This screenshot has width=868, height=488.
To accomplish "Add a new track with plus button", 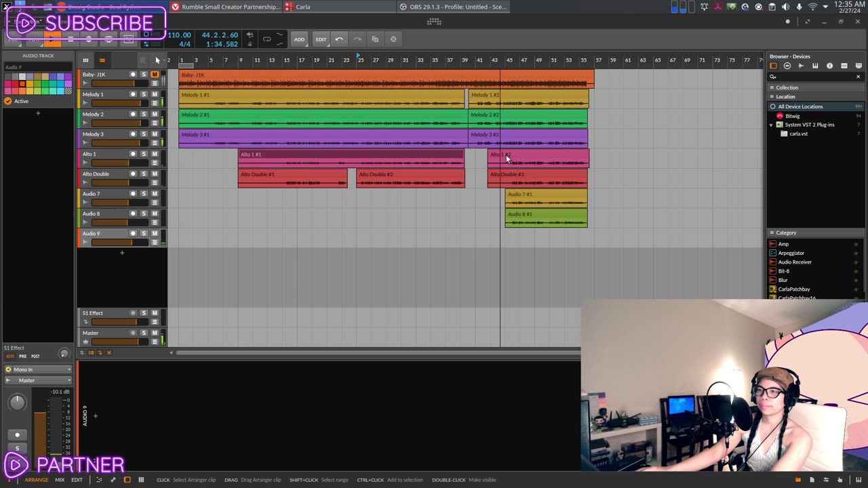I will [x=122, y=253].
